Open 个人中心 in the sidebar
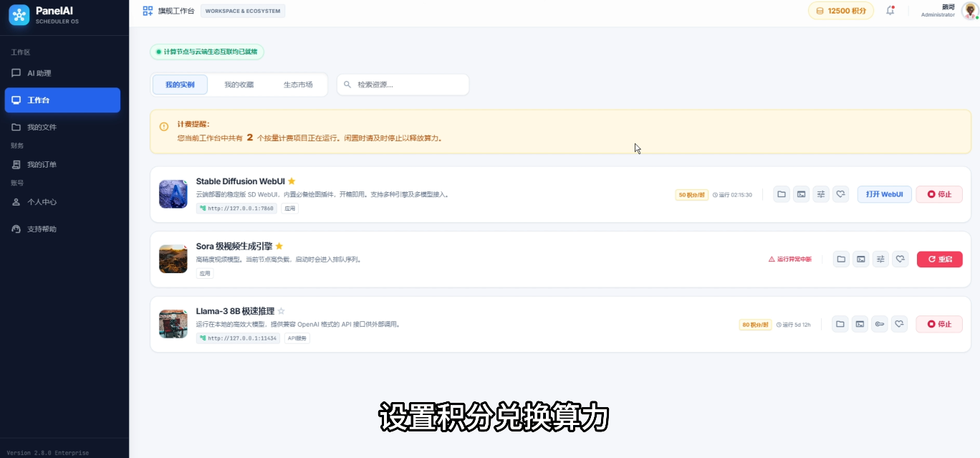The image size is (980, 458). [62, 202]
